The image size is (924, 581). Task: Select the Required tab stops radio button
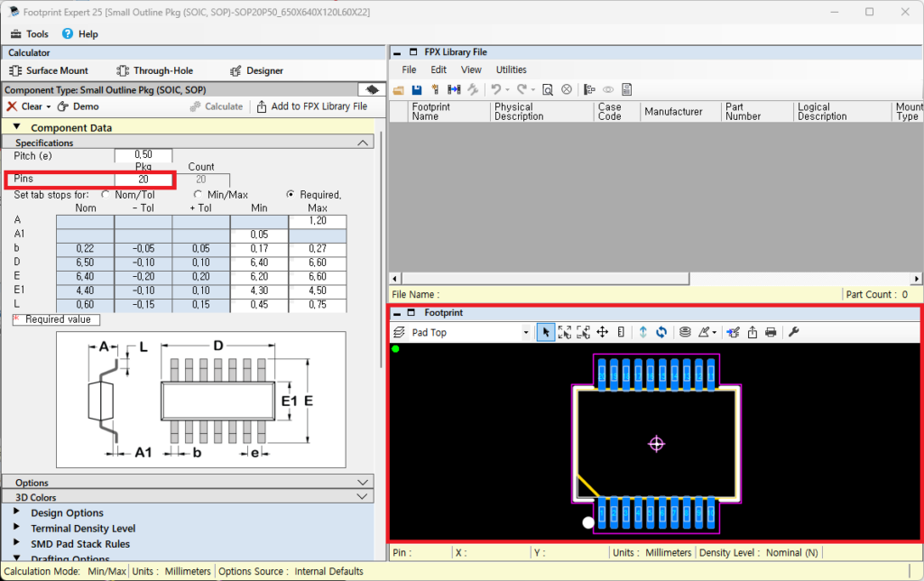tap(291, 194)
